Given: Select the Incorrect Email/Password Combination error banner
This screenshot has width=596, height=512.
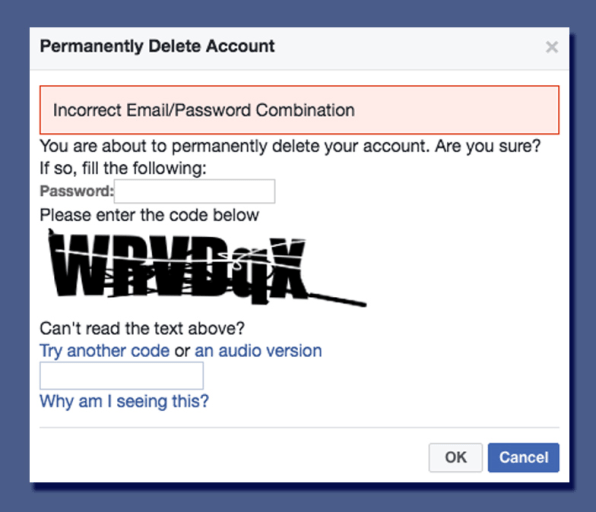Looking at the screenshot, I should coord(300,110).
